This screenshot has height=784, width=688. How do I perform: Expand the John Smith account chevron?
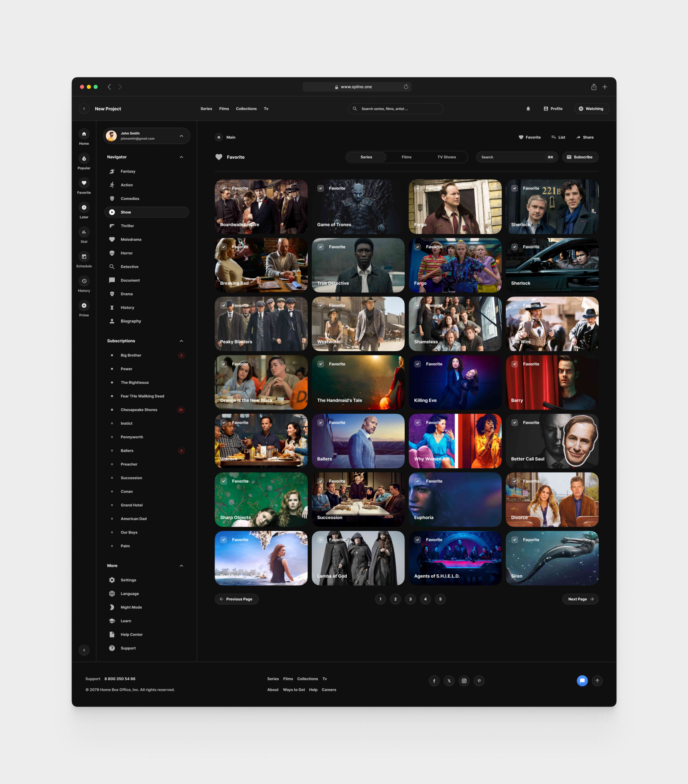pos(181,136)
